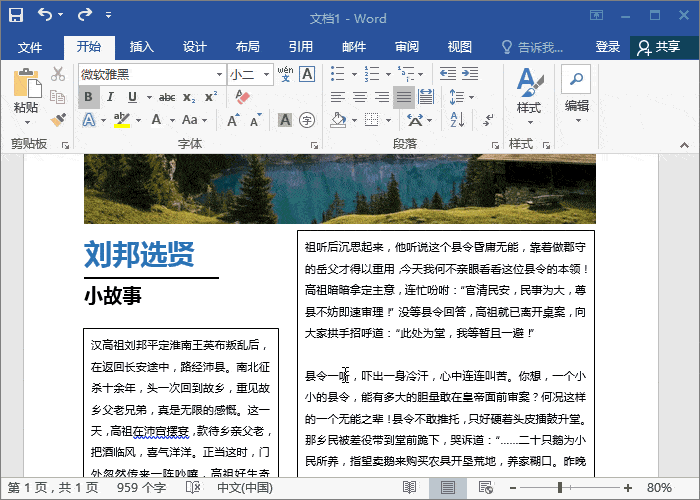
Task: Toggle bold formatting
Action: 88,97
